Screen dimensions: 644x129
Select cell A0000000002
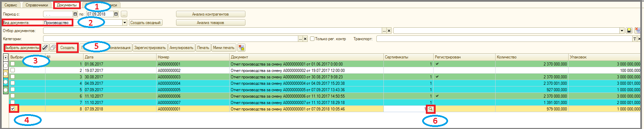[x=193, y=70]
